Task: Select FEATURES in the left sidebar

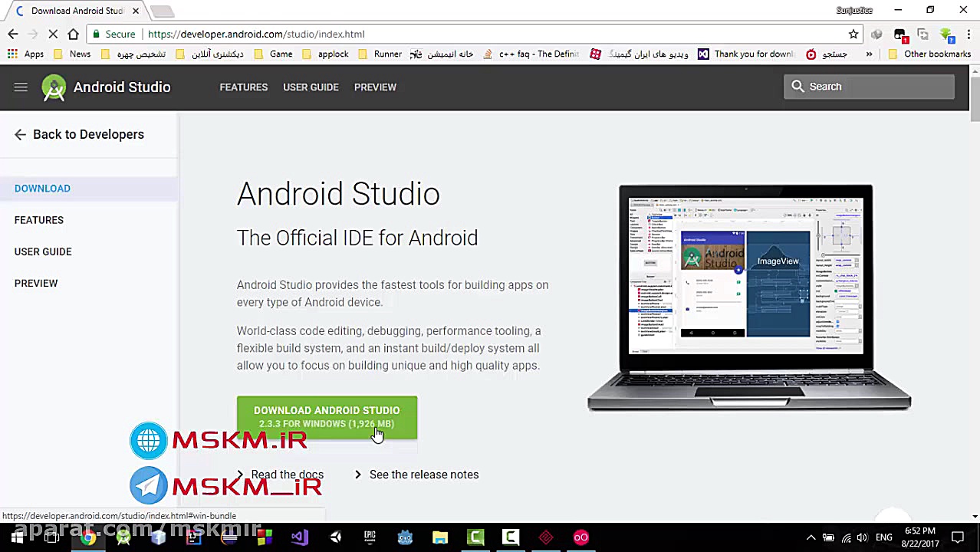Action: point(39,220)
